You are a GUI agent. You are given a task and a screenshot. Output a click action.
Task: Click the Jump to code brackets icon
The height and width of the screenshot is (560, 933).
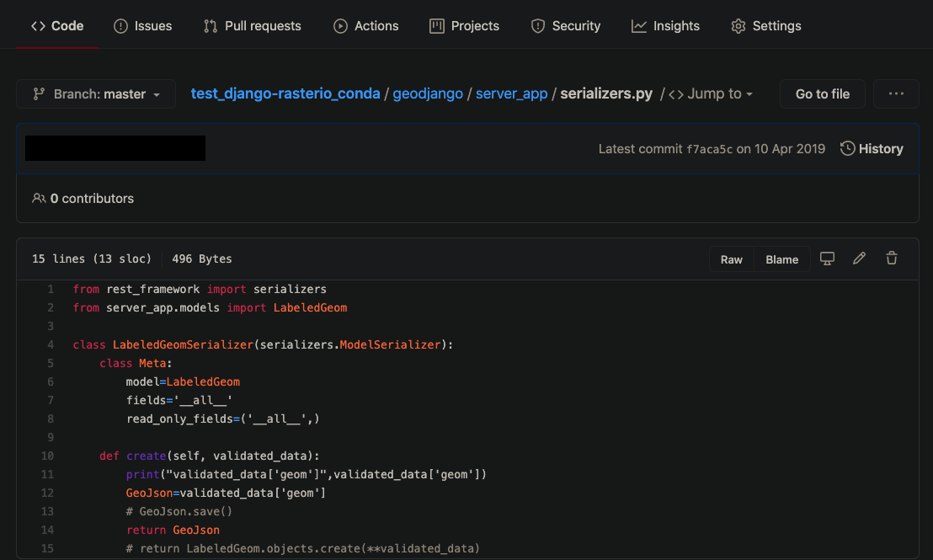pos(676,94)
